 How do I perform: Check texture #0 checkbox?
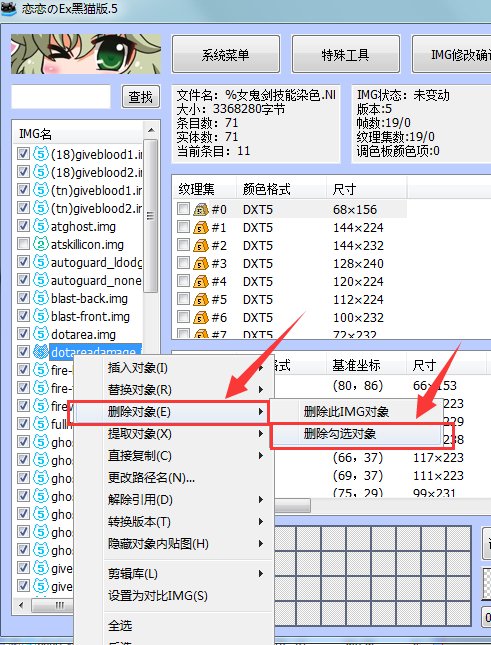point(183,209)
